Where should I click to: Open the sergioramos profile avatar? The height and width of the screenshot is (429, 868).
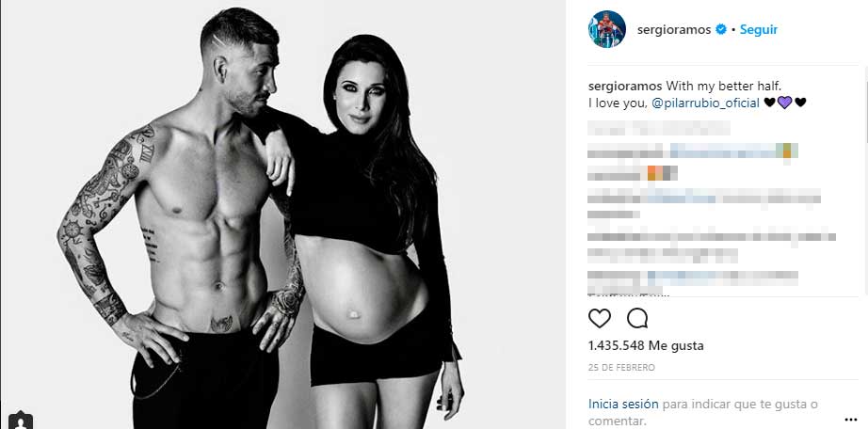point(606,29)
